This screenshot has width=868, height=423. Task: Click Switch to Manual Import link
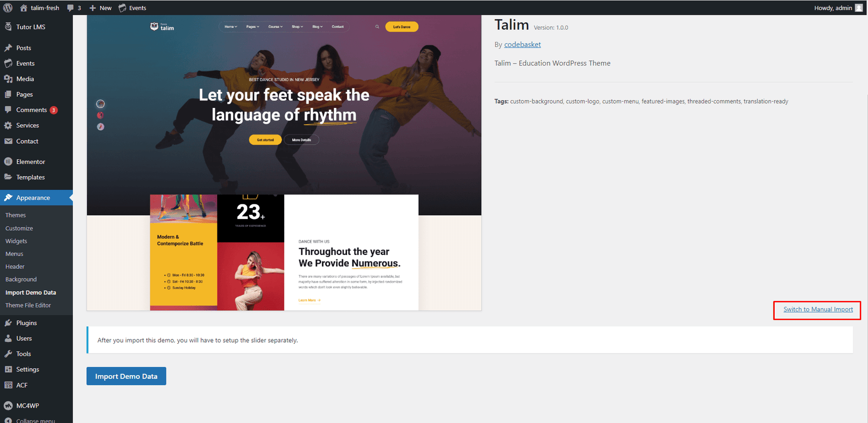818,309
